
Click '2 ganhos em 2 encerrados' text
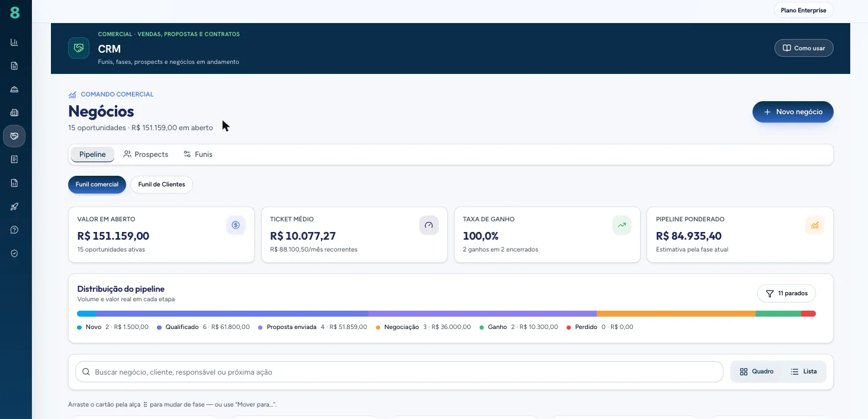(500, 250)
